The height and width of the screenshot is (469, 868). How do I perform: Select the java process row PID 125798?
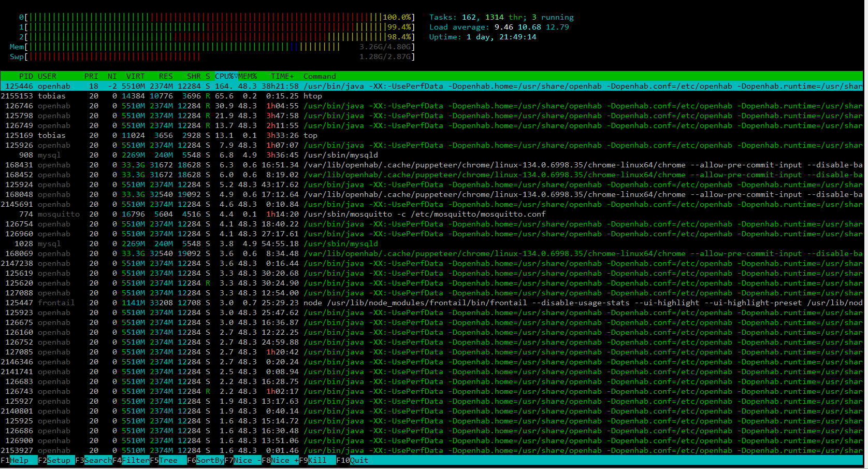(431, 116)
